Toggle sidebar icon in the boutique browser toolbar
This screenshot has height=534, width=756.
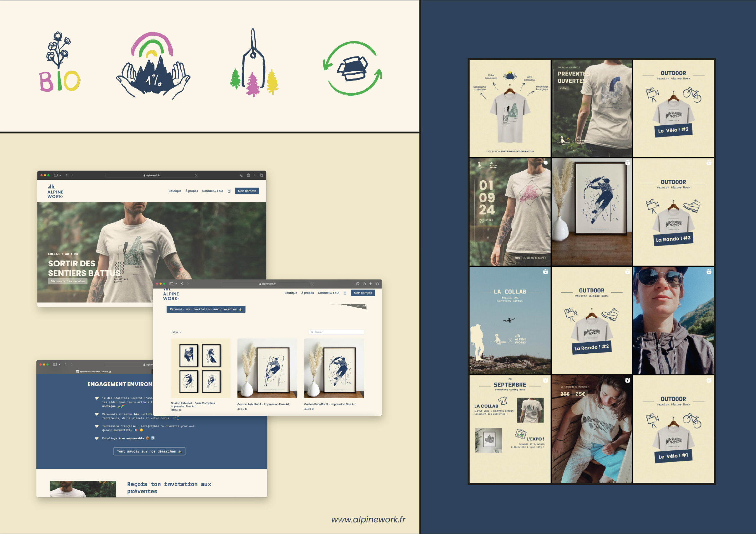coord(171,284)
